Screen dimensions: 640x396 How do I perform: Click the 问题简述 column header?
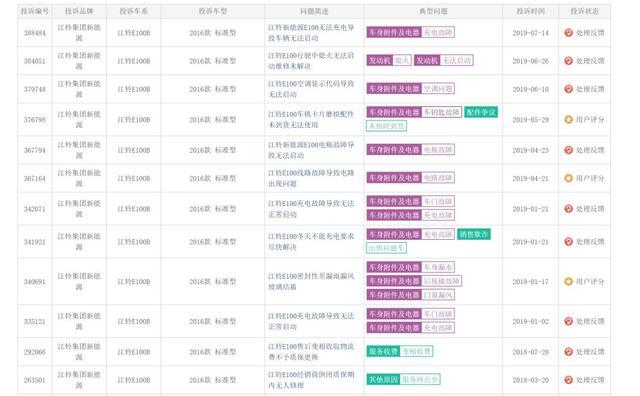point(314,11)
